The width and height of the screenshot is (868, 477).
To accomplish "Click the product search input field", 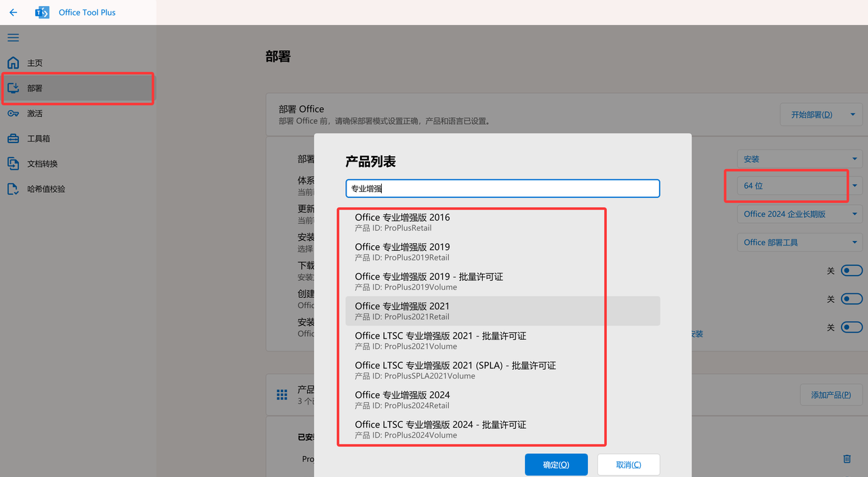I will (x=502, y=189).
